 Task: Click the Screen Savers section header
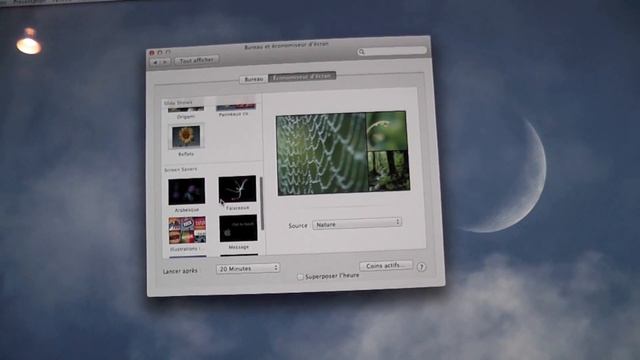181,169
